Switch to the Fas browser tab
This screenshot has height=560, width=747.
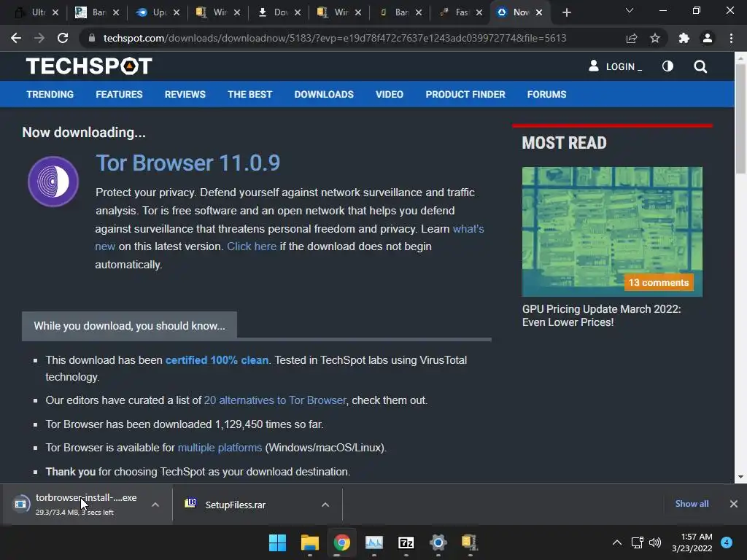[x=460, y=12]
